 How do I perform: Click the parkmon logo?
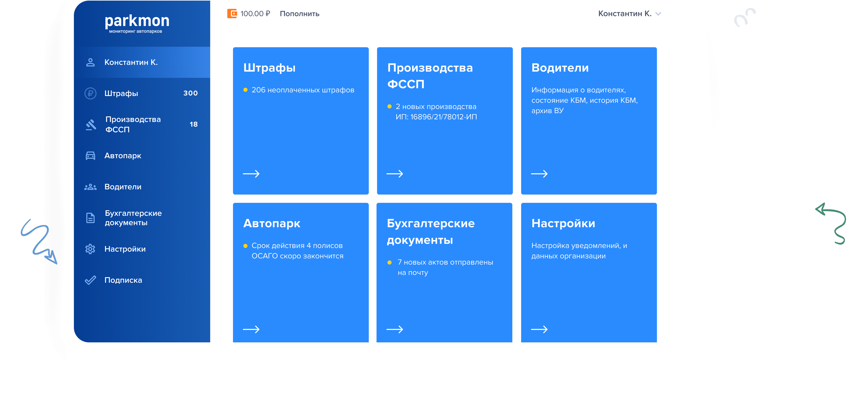tap(137, 23)
